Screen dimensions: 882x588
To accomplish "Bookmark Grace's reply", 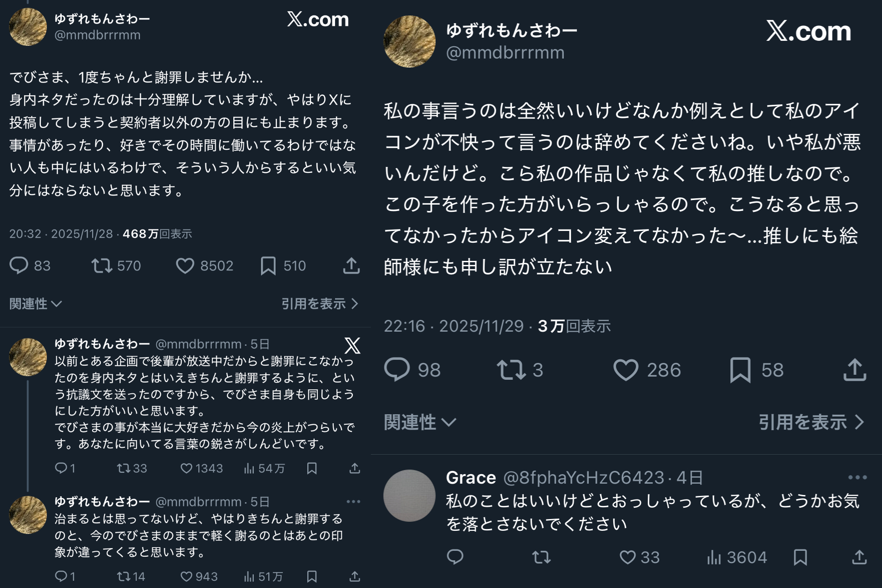I will pos(800,557).
